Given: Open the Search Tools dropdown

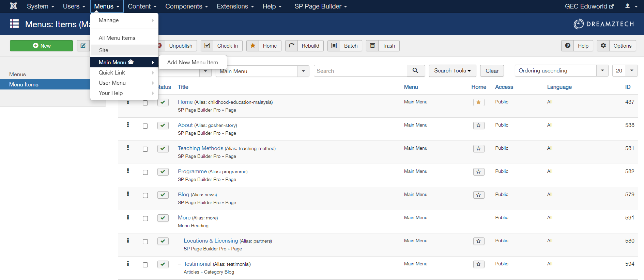Looking at the screenshot, I should click(x=452, y=71).
